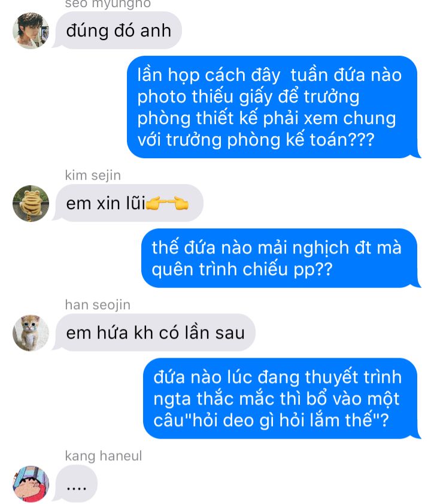Click the sender name 'kim sejin'
The width and height of the screenshot is (431, 504).
coord(93,176)
